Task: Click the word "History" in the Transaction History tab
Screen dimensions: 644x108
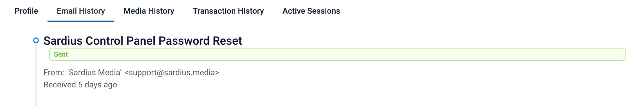Action: click(x=251, y=11)
